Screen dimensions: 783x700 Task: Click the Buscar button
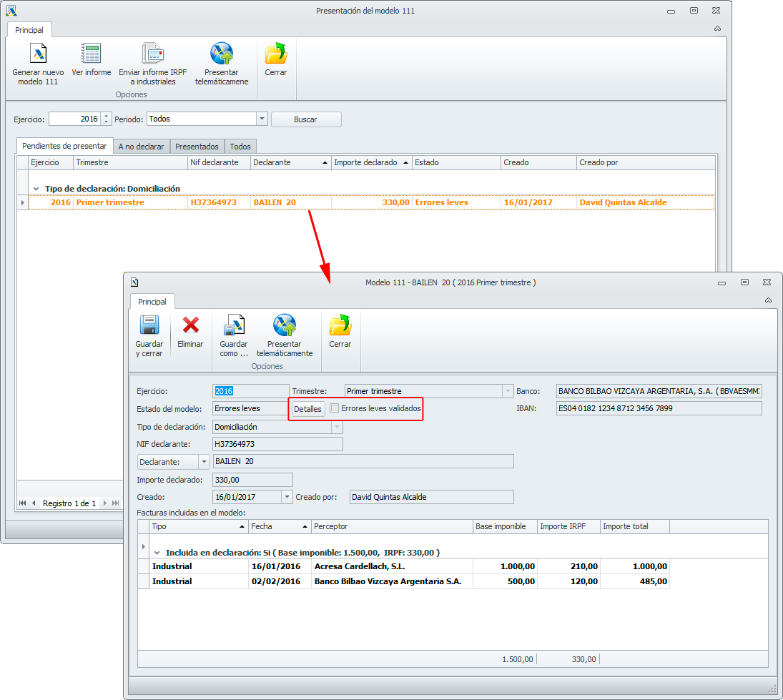point(305,119)
